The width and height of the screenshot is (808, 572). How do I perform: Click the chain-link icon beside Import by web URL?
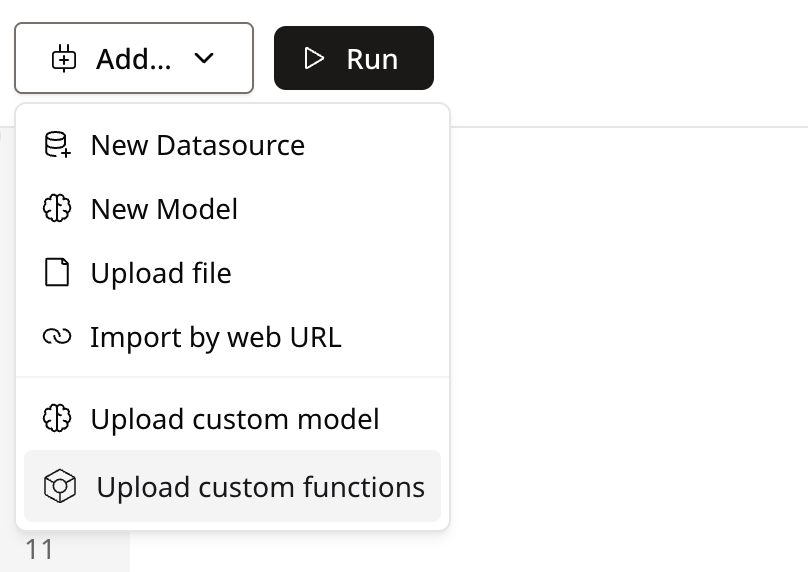point(57,337)
